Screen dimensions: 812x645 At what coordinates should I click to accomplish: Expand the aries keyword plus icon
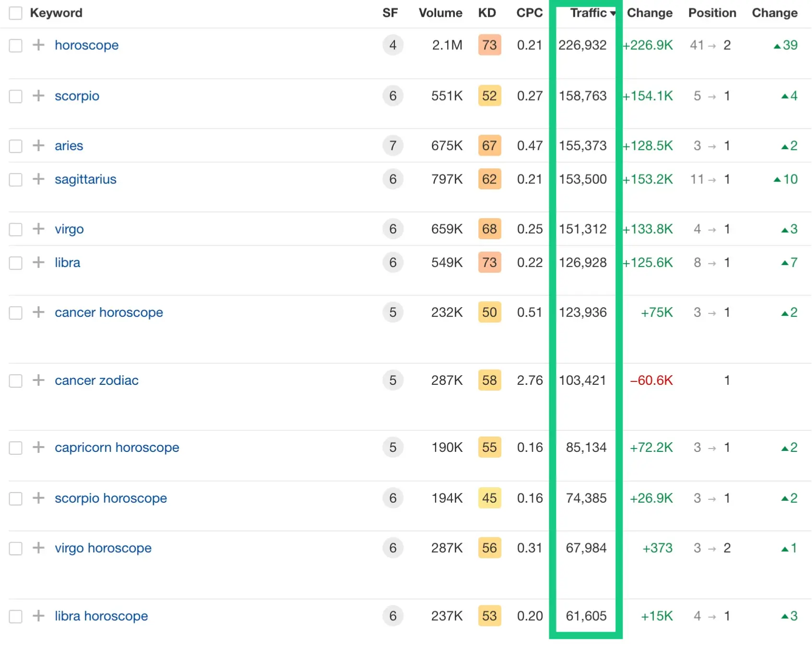tap(38, 146)
